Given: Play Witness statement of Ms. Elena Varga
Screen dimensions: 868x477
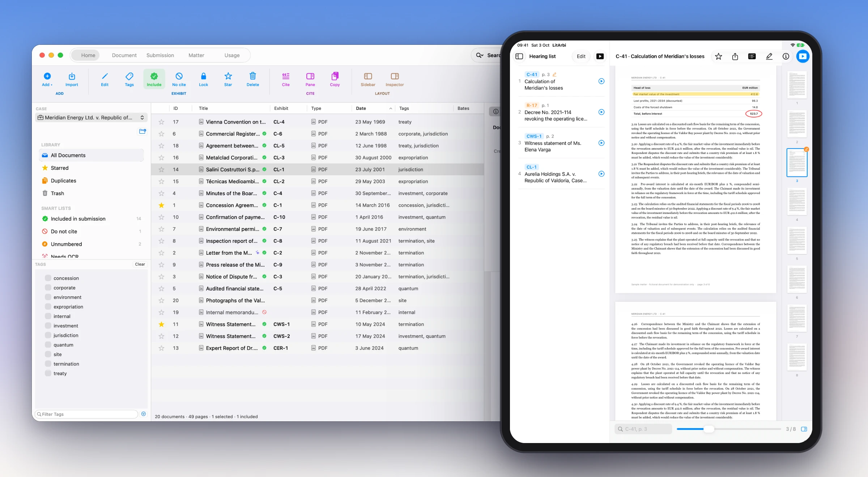Looking at the screenshot, I should (601, 143).
